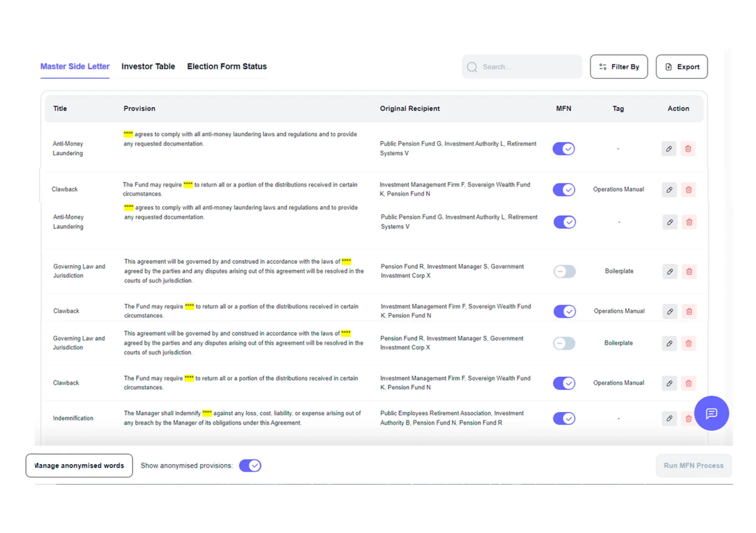Edit the third Clawback provision row
Screen dimensions: 756x533
(670, 383)
